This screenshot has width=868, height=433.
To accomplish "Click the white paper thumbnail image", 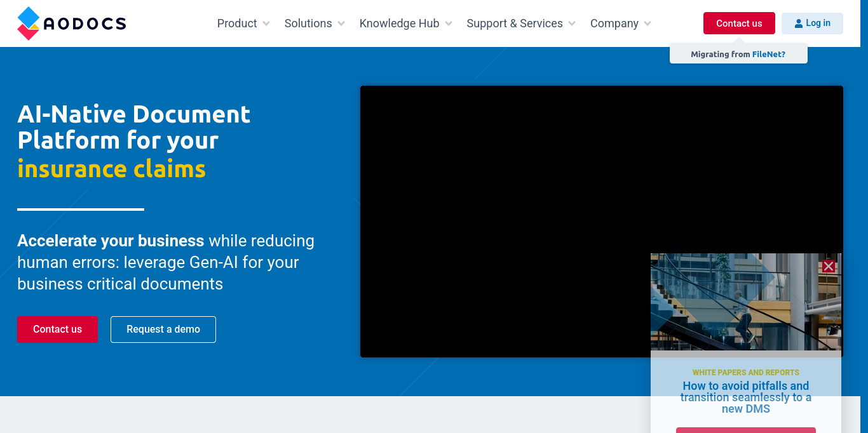I will [746, 302].
